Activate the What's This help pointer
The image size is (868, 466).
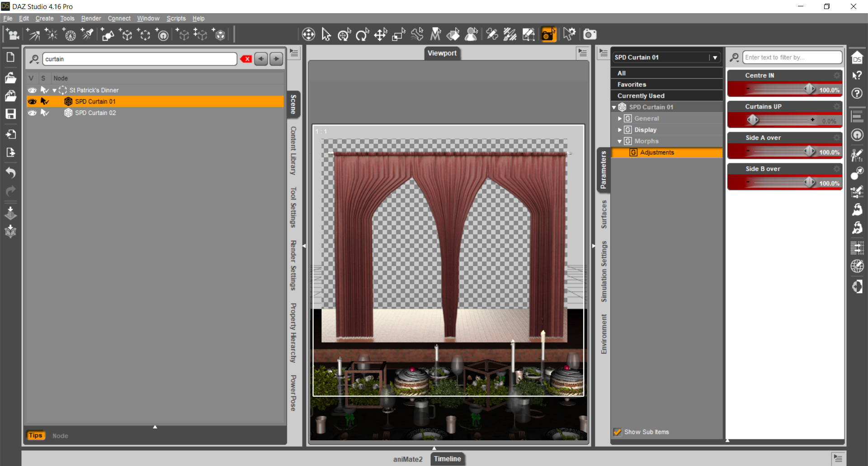857,76
